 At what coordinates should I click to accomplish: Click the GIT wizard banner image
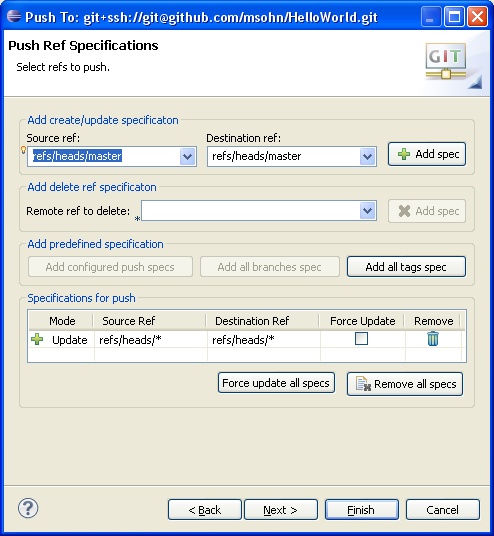click(x=449, y=65)
